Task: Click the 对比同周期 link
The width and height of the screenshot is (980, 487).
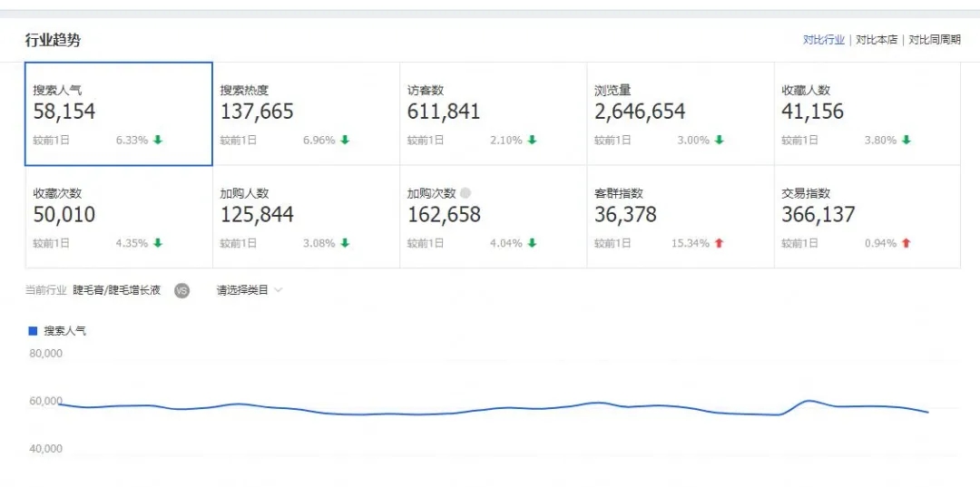Action: [934, 40]
